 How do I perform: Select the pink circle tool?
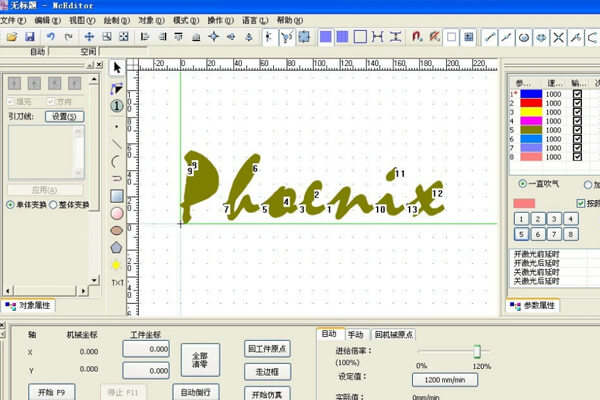tap(116, 213)
